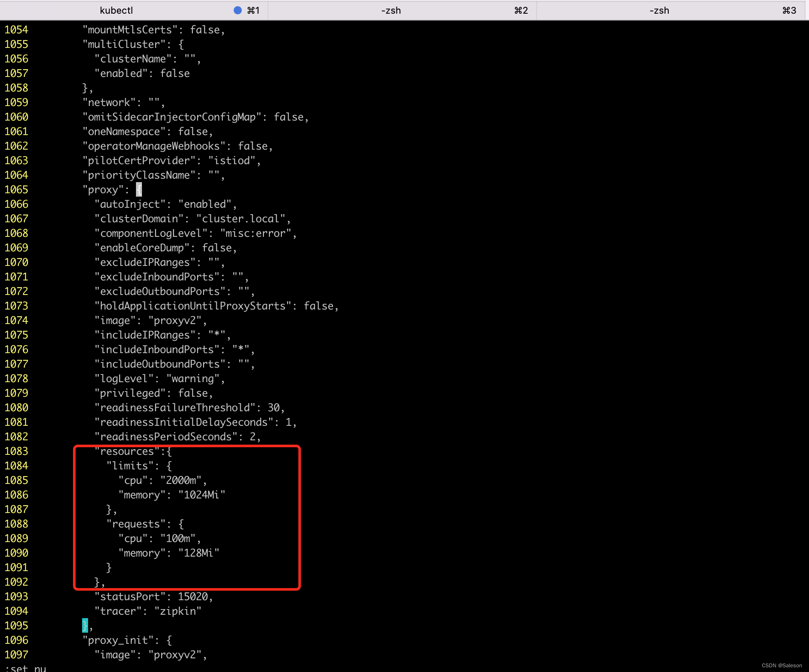Click "statusPort" value 15020
The width and height of the screenshot is (809, 672).
pyautogui.click(x=193, y=597)
